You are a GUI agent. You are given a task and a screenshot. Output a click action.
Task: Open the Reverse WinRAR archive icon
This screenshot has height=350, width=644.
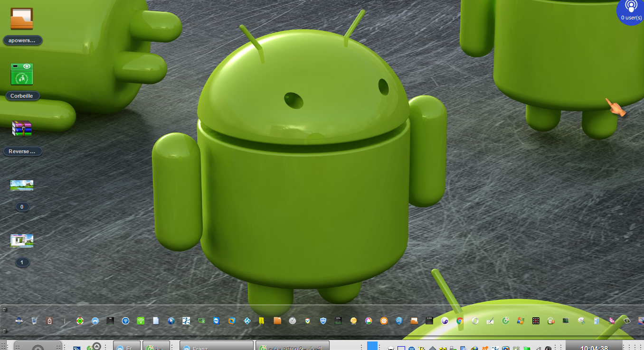tap(22, 128)
